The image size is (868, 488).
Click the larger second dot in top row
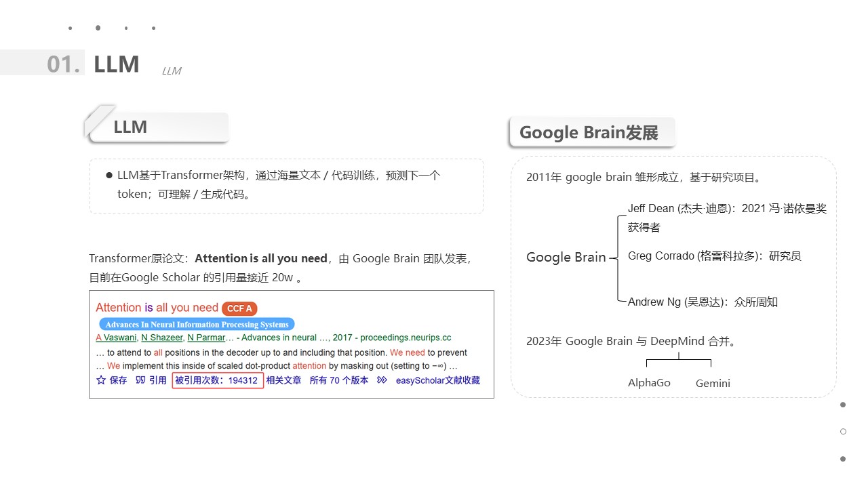point(98,28)
